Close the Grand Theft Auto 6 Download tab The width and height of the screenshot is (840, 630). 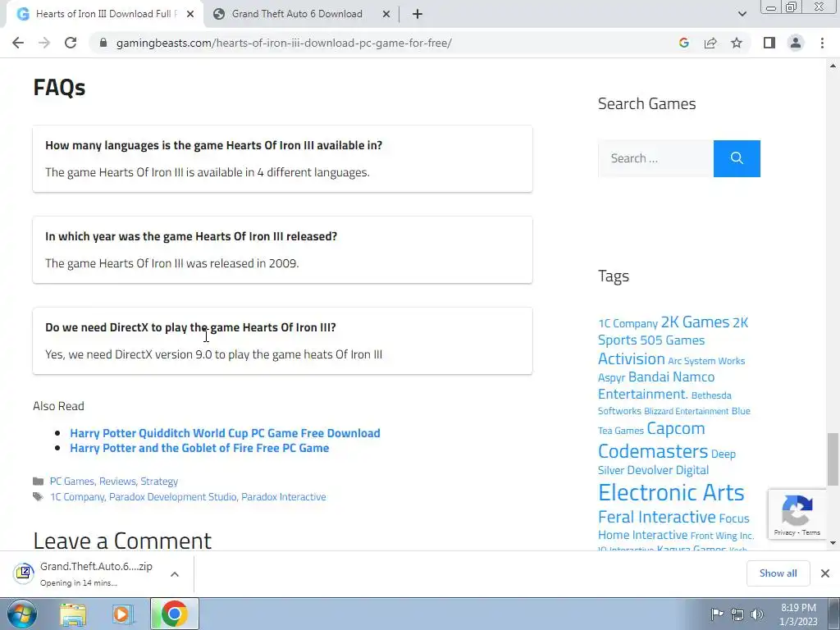click(x=386, y=14)
